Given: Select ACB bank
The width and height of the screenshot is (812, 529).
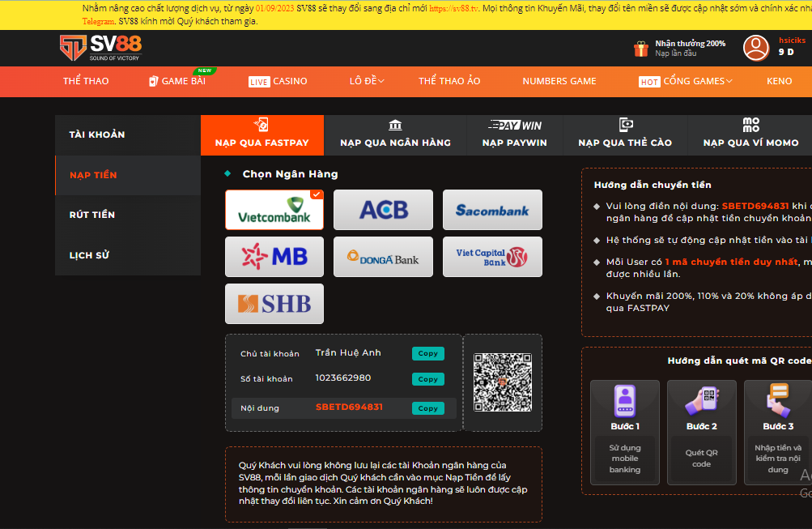Looking at the screenshot, I should [x=383, y=210].
